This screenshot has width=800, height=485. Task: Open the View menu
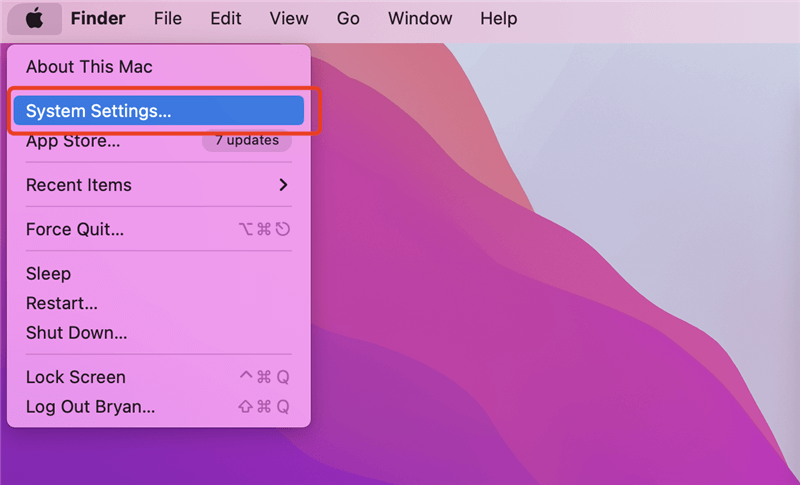289,19
